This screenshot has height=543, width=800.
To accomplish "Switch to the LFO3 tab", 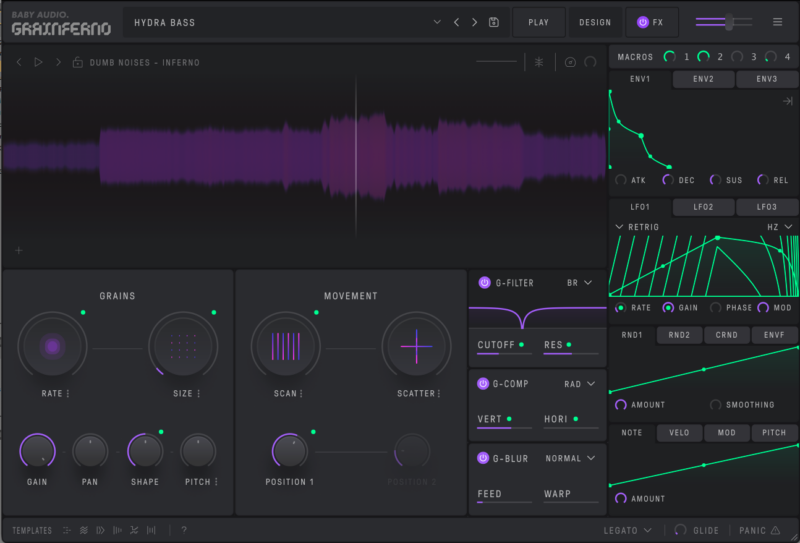I will click(x=767, y=207).
